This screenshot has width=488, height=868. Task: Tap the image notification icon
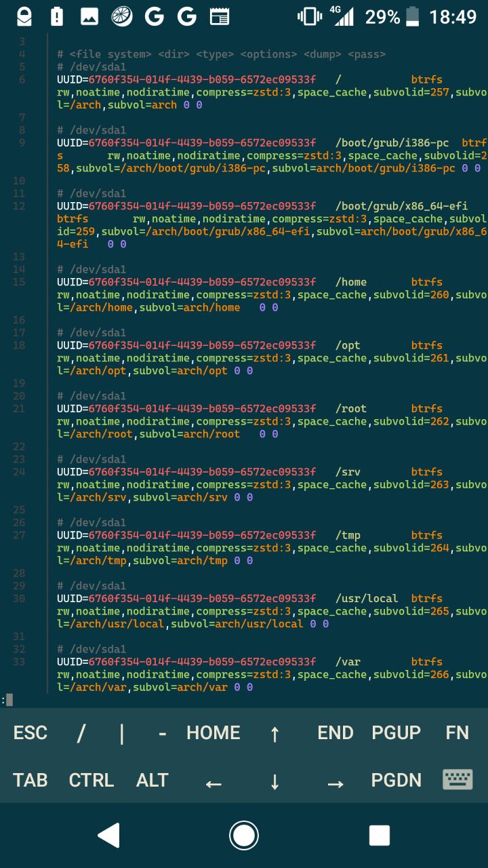click(x=89, y=16)
